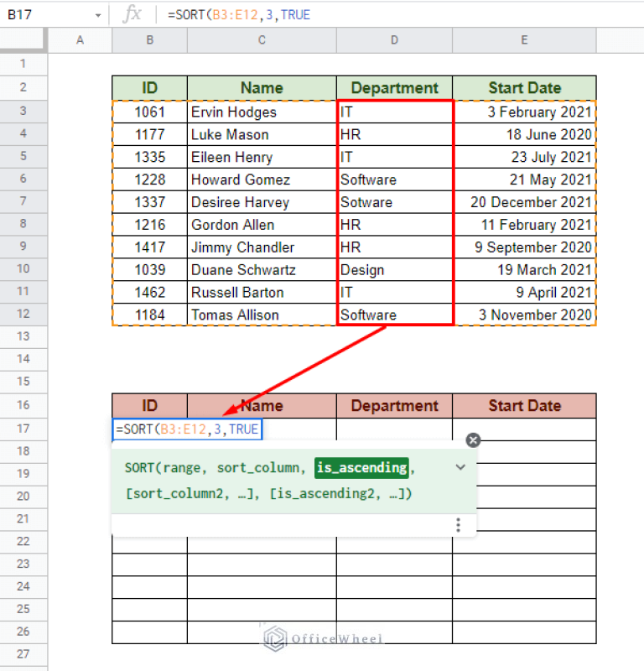
Task: Collapse the formula help with chevron
Action: pos(460,467)
